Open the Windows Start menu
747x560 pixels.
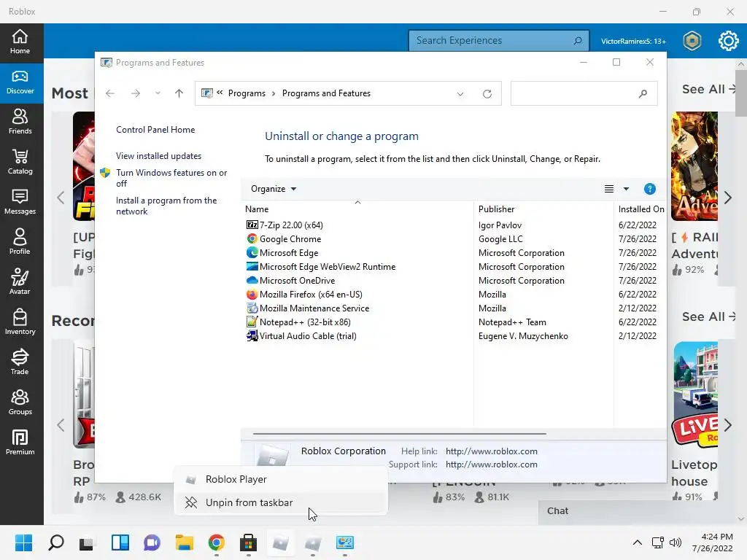[23, 542]
